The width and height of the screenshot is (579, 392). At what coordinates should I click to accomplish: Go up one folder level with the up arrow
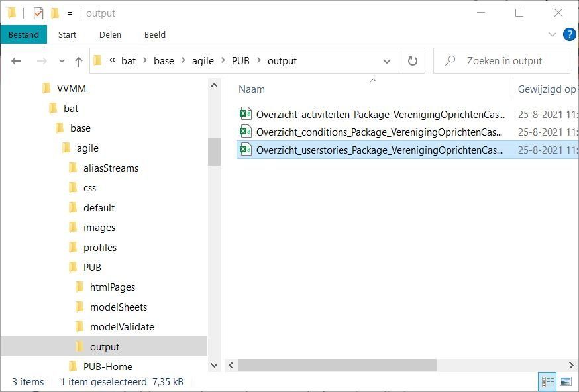coord(79,62)
